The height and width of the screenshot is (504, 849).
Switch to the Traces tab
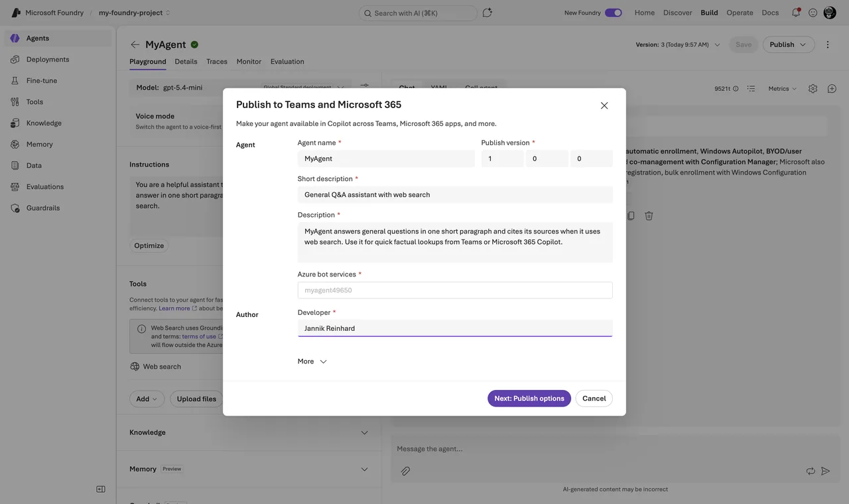[217, 62]
